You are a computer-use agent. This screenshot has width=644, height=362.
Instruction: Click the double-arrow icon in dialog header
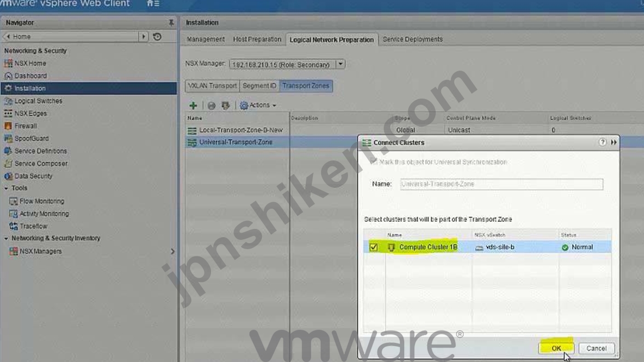(614, 142)
